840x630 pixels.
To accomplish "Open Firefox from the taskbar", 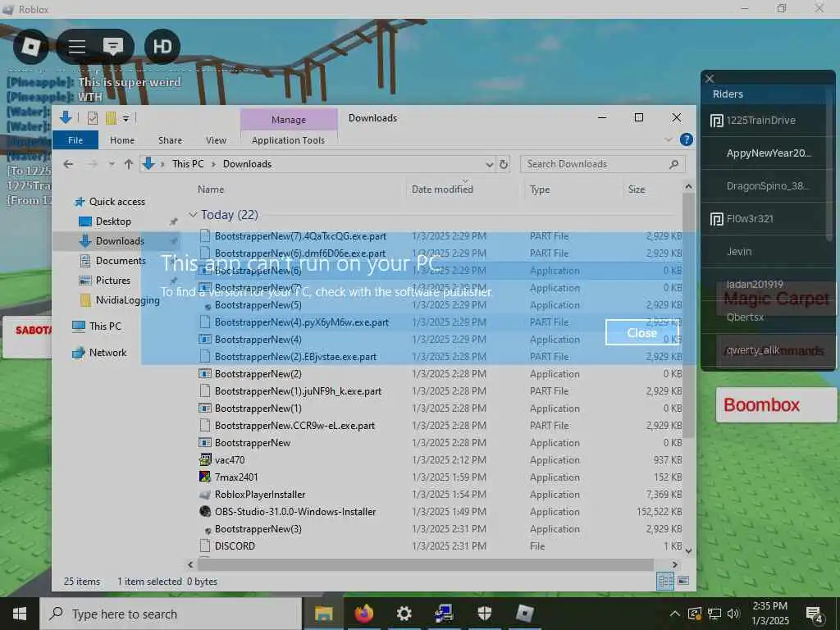I will coord(363,614).
